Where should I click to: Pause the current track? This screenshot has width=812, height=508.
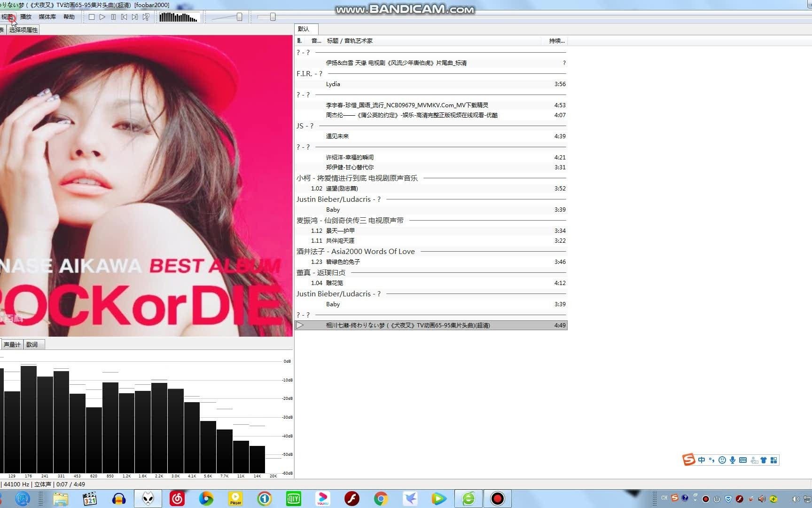tap(113, 17)
